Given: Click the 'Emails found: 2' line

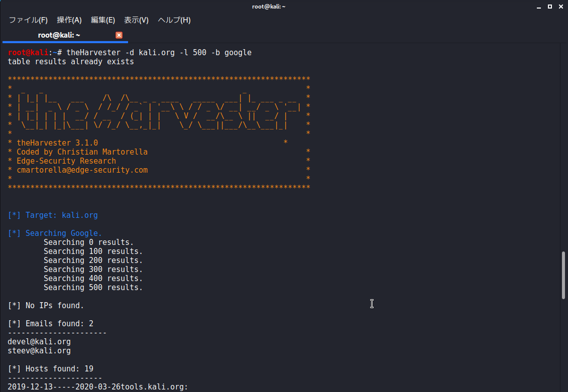Looking at the screenshot, I should [50, 324].
